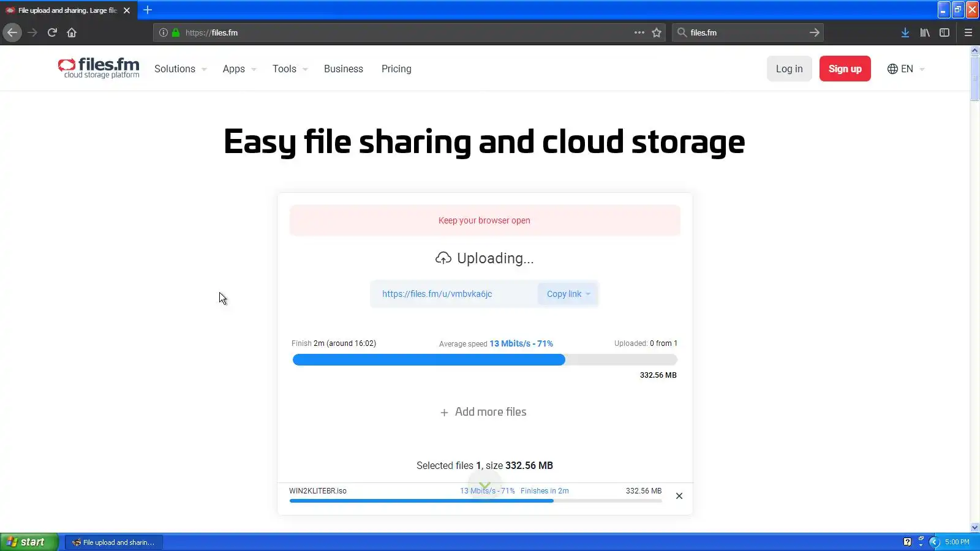Click the browser Forward arrow
The image size is (980, 551).
32,32
